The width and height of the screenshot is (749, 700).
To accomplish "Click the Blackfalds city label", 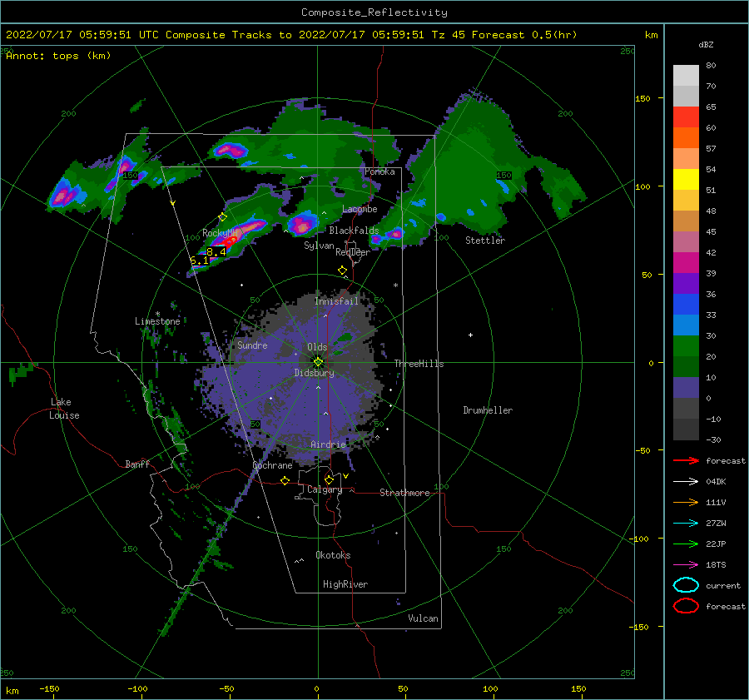I will (354, 231).
